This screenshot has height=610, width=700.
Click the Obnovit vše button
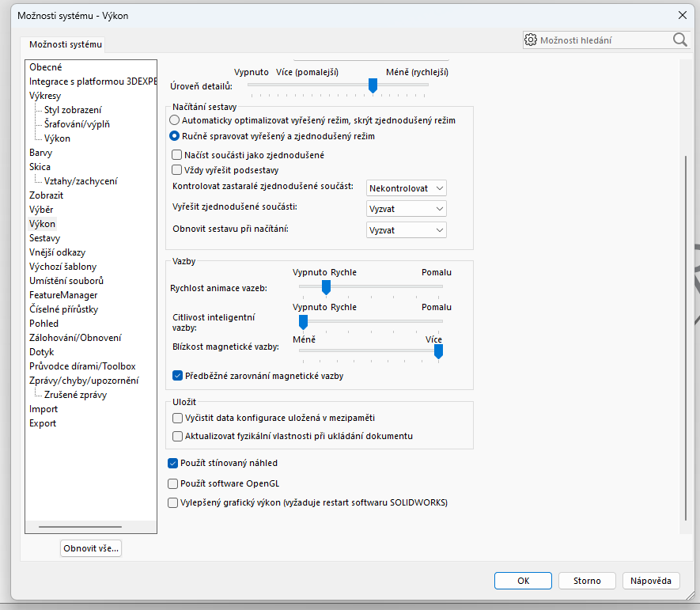[x=91, y=548]
